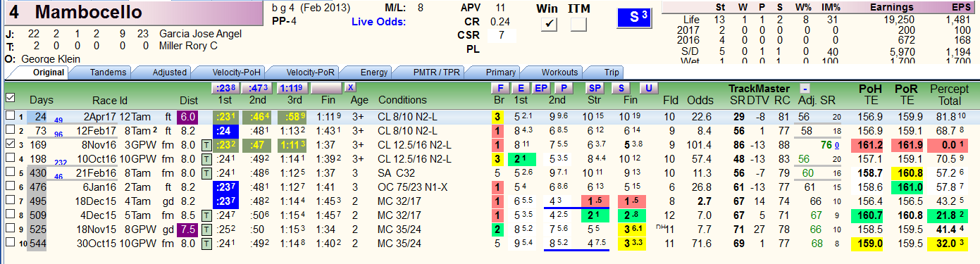Screen dimensions: 980x264
Task: Click the horse name Mambocello
Action: click(88, 12)
